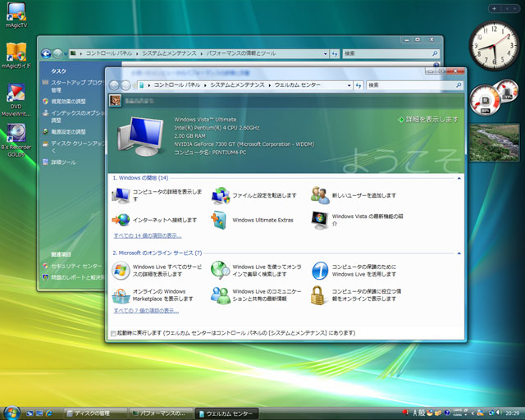Viewport: 525px width, 420px height.
Task: Open Windows Live のコミュニケーション item
Action: tap(256, 295)
